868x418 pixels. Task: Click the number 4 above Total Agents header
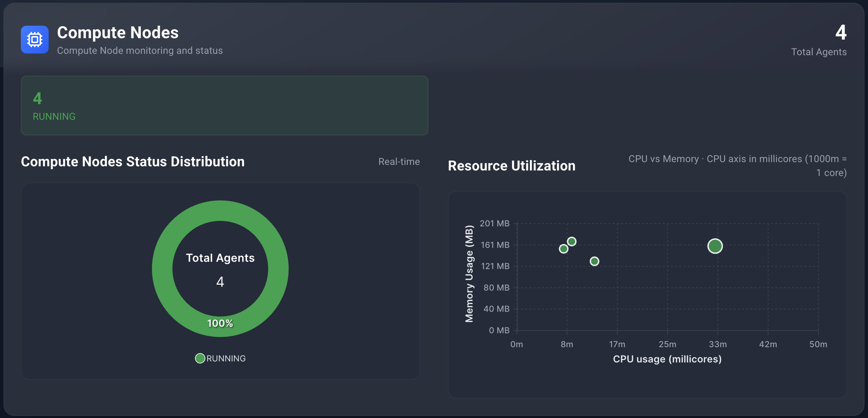click(x=841, y=32)
